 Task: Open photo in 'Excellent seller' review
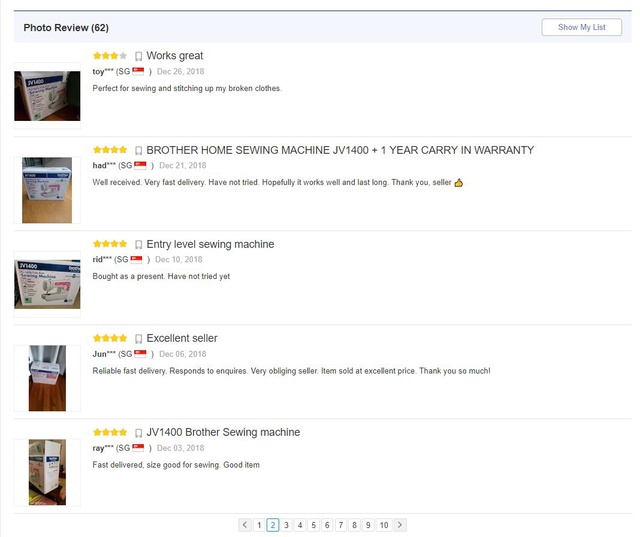point(47,378)
